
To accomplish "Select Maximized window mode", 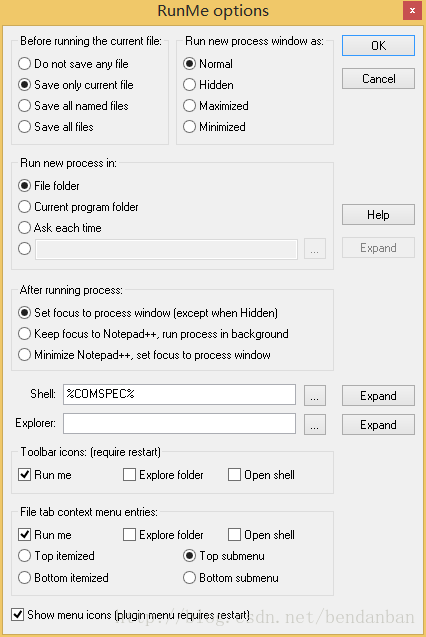I will 216,106.
